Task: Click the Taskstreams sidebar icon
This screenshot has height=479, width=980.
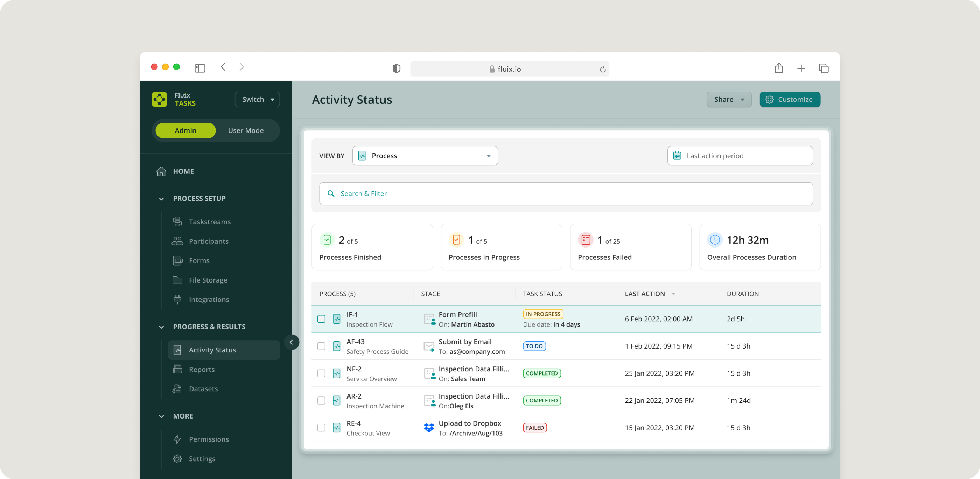Action: coord(177,222)
